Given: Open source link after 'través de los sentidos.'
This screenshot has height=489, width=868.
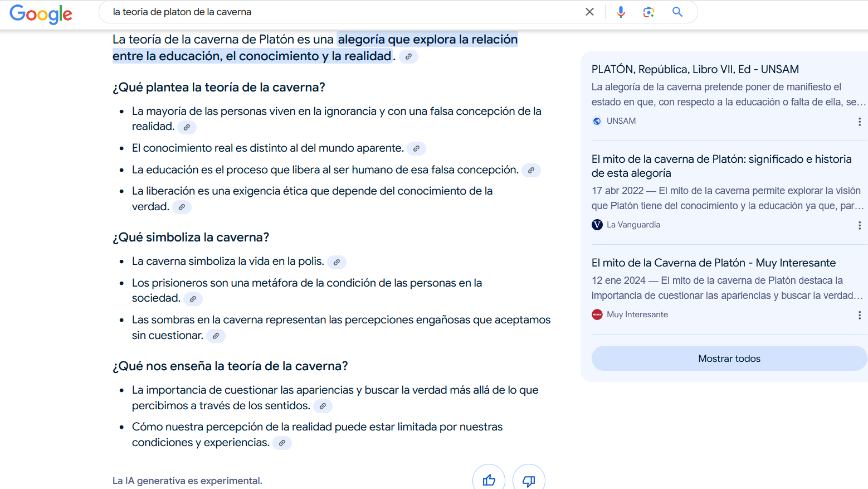Looking at the screenshot, I should point(323,406).
